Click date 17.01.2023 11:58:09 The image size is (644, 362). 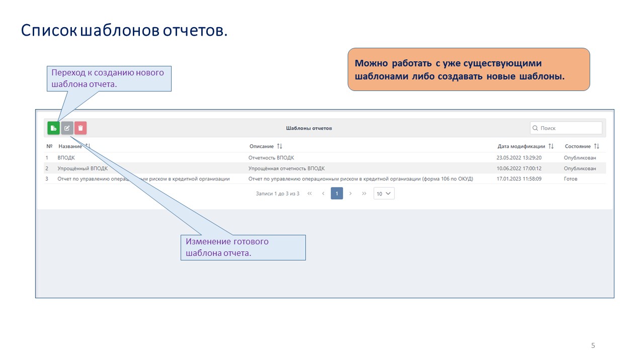tap(519, 179)
